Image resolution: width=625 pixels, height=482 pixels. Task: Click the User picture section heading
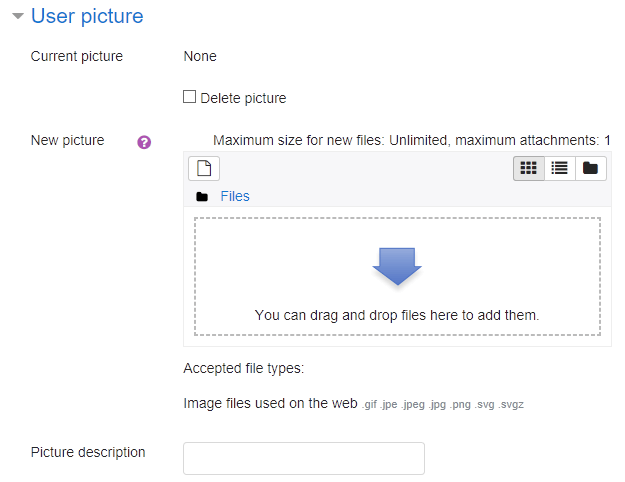(x=87, y=16)
